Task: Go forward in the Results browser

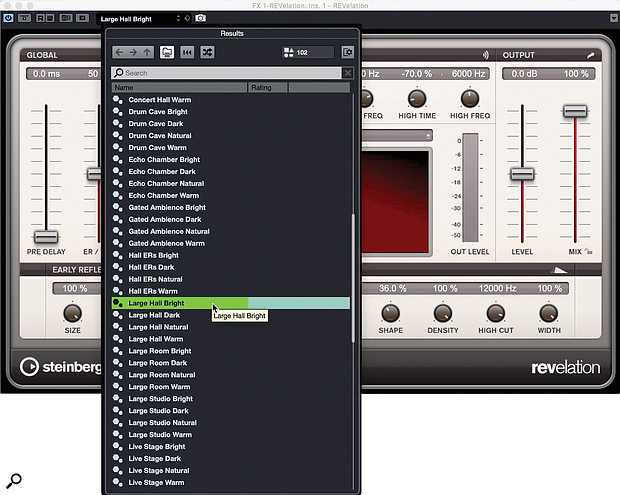Action: point(133,52)
